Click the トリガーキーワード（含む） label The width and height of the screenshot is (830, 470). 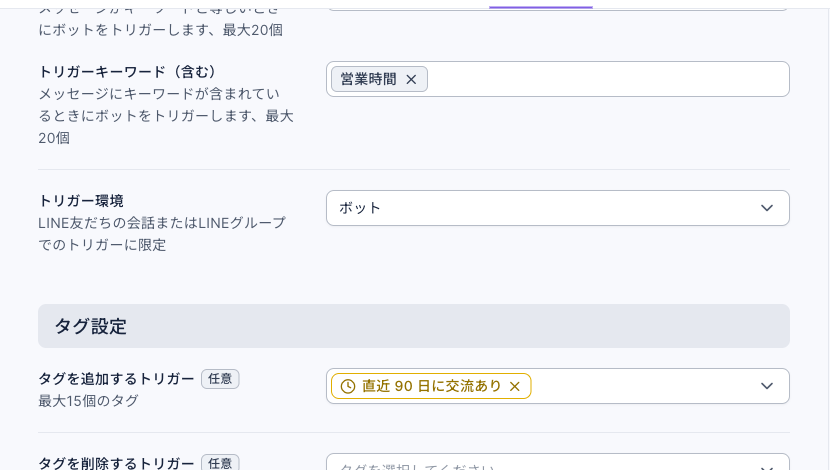[x=127, y=71]
